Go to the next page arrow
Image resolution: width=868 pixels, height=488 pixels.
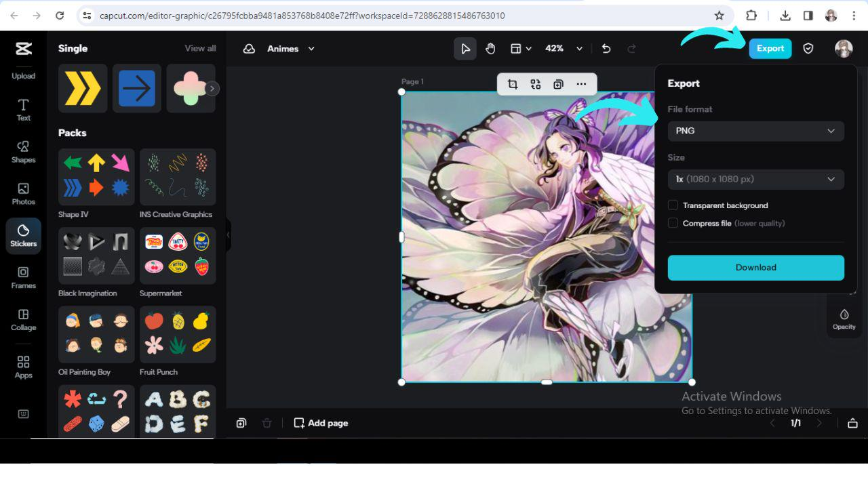[x=819, y=423]
